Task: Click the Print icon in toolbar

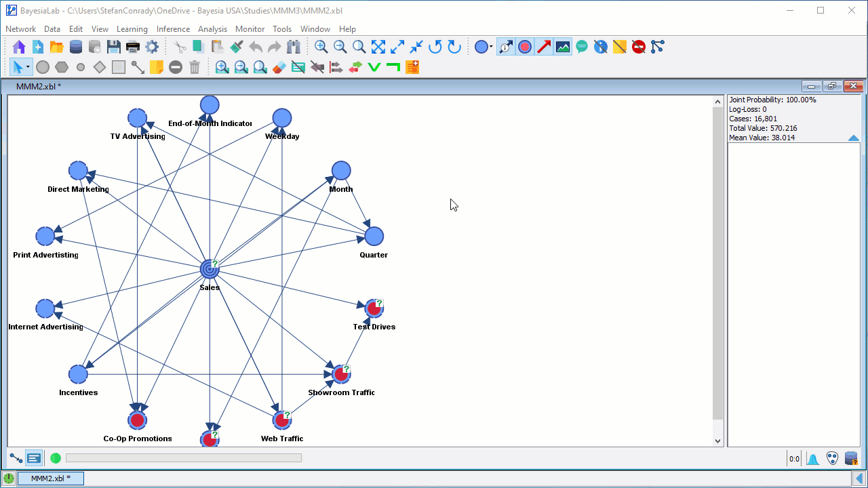Action: pos(133,47)
